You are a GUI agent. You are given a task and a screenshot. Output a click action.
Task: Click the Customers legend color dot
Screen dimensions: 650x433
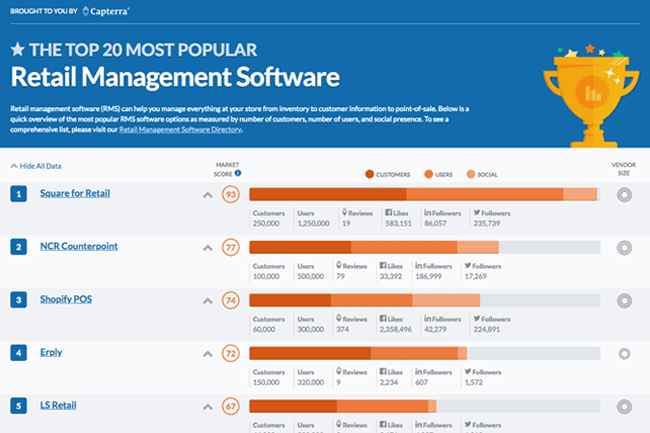point(370,174)
